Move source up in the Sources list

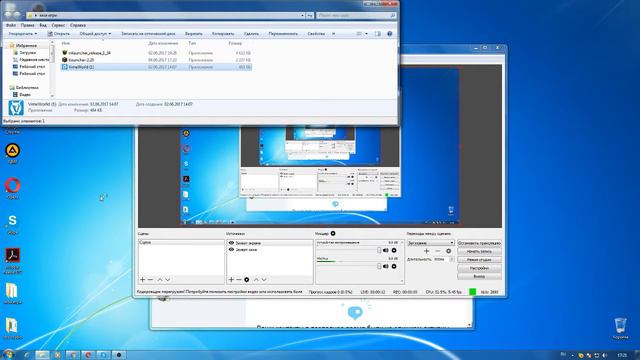tap(256, 280)
